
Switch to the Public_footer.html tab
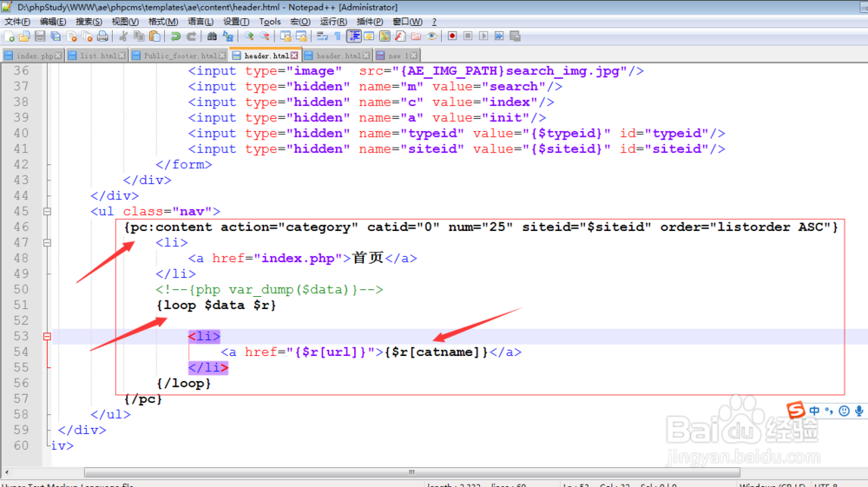pyautogui.click(x=181, y=56)
